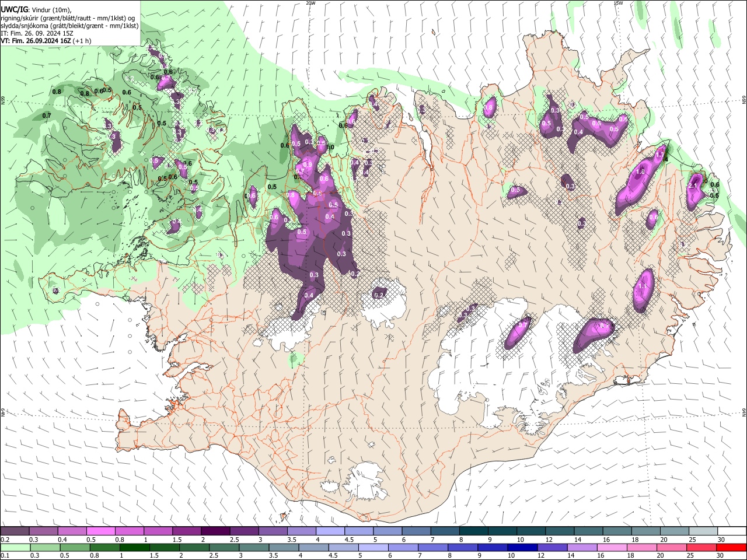Click the 'VT: Fim. 26.09.2024 16Z (+1 h)' line
Screen dimensions: 747x560
(x=46, y=41)
